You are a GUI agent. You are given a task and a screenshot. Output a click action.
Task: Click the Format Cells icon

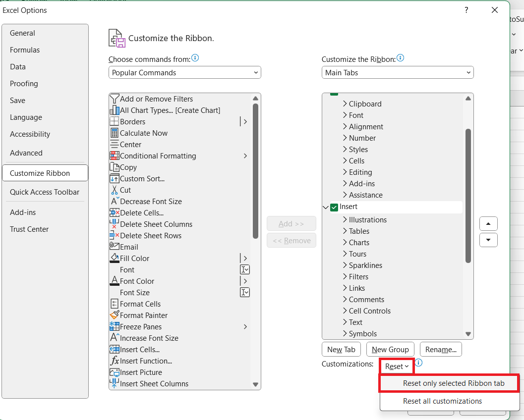(x=115, y=304)
